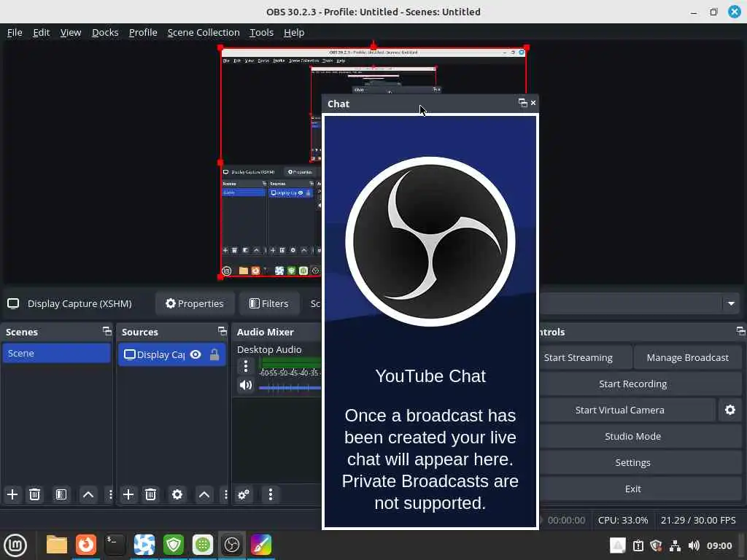This screenshot has height=560, width=747.
Task: Switch to OBS taskbar icon
Action: coord(232,545)
